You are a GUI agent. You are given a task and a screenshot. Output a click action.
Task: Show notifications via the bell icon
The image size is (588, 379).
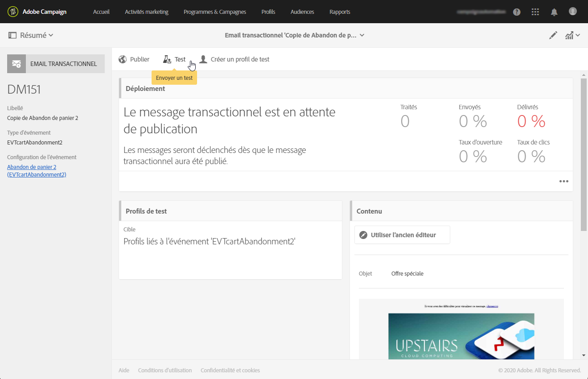tap(554, 12)
